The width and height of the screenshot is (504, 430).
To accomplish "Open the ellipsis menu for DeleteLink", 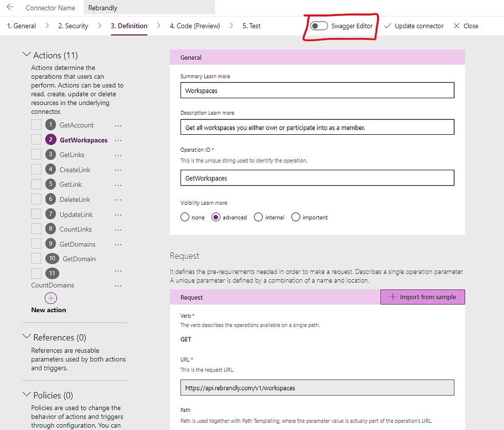I will (118, 200).
